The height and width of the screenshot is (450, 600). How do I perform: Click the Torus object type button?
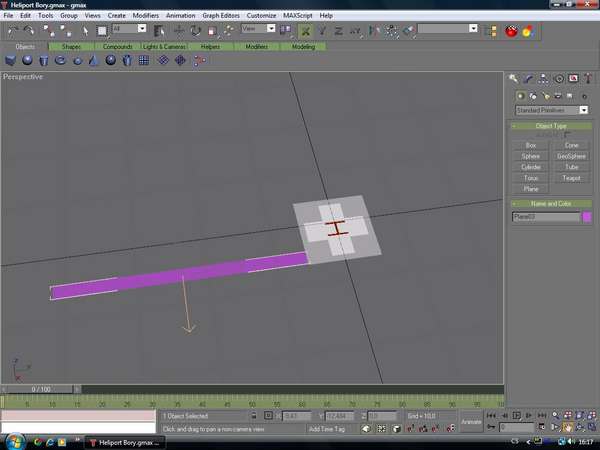coord(531,178)
